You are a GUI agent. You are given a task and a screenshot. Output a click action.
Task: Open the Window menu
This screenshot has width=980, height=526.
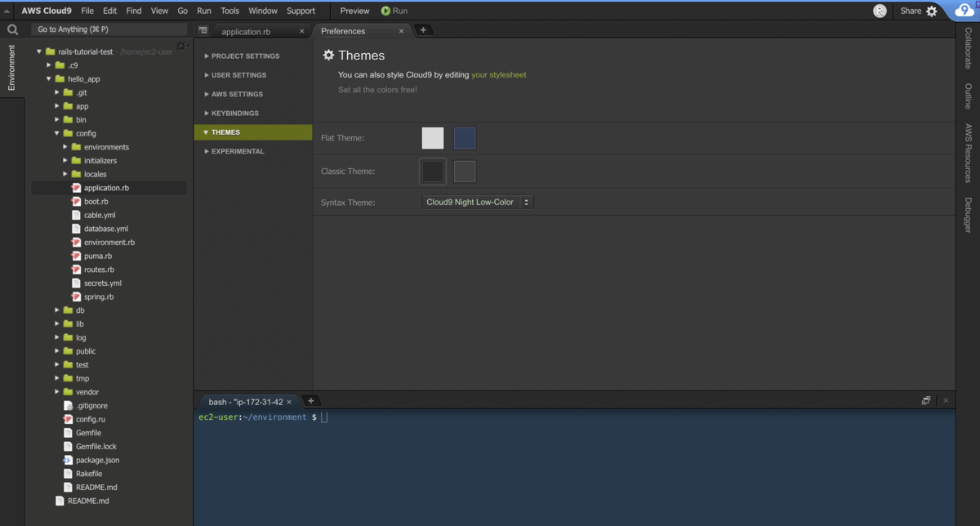pyautogui.click(x=263, y=11)
